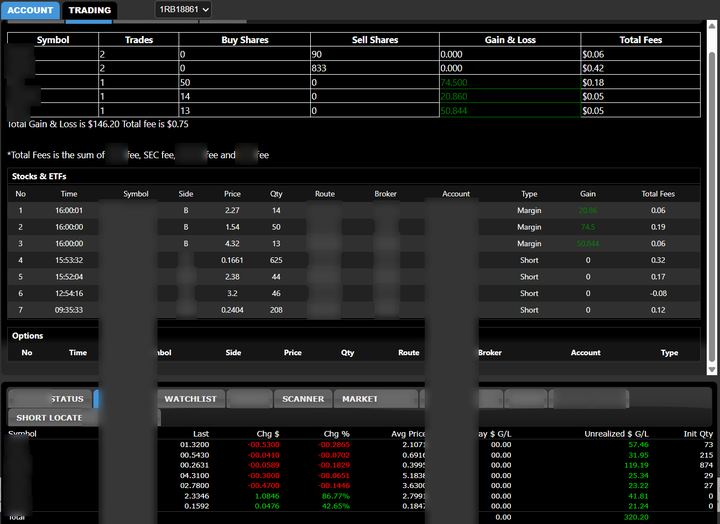Click the Init Qty column header
This screenshot has height=524, width=720.
(x=698, y=434)
